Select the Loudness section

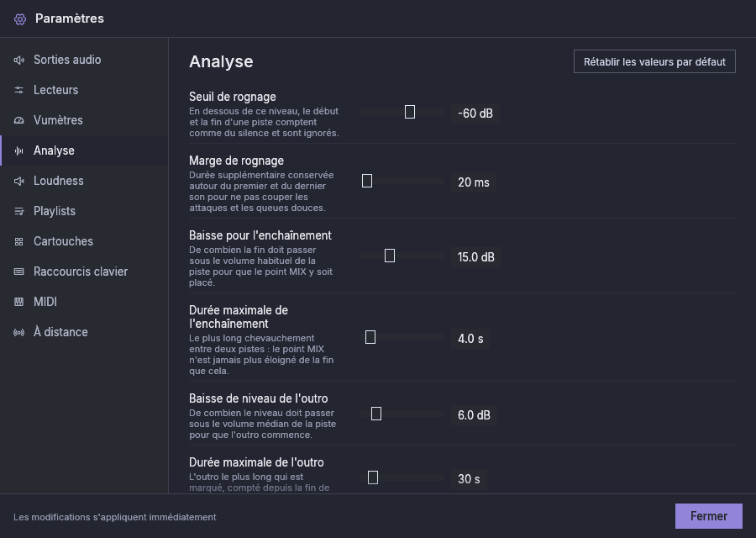[x=84, y=181]
